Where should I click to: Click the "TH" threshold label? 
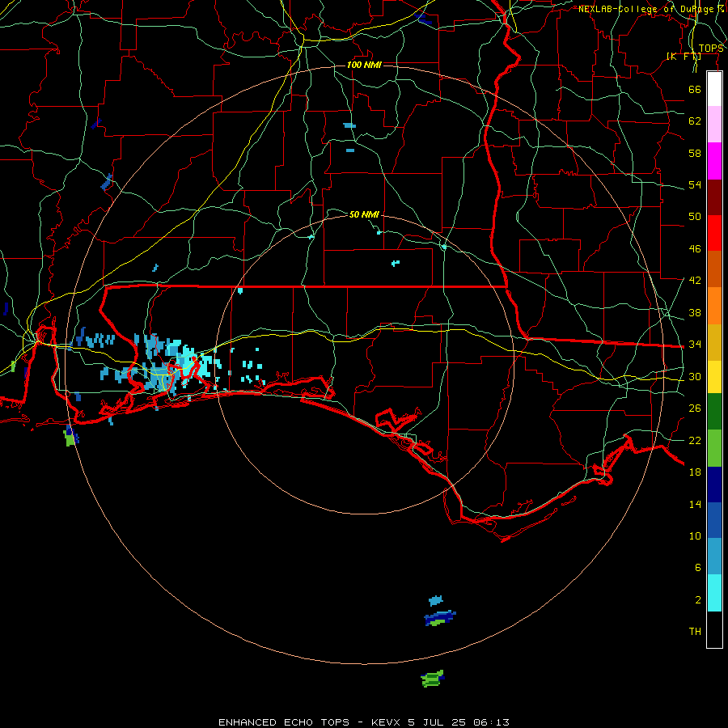click(x=695, y=632)
